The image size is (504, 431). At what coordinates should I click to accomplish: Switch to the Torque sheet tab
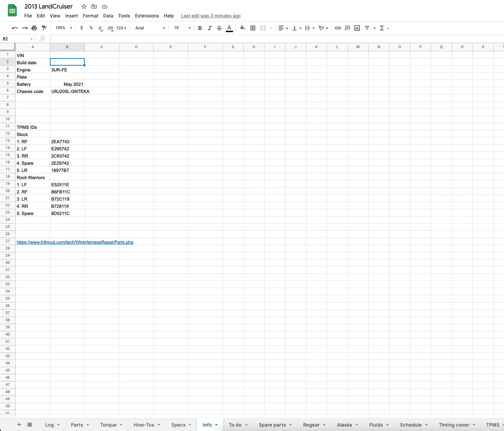coord(108,425)
